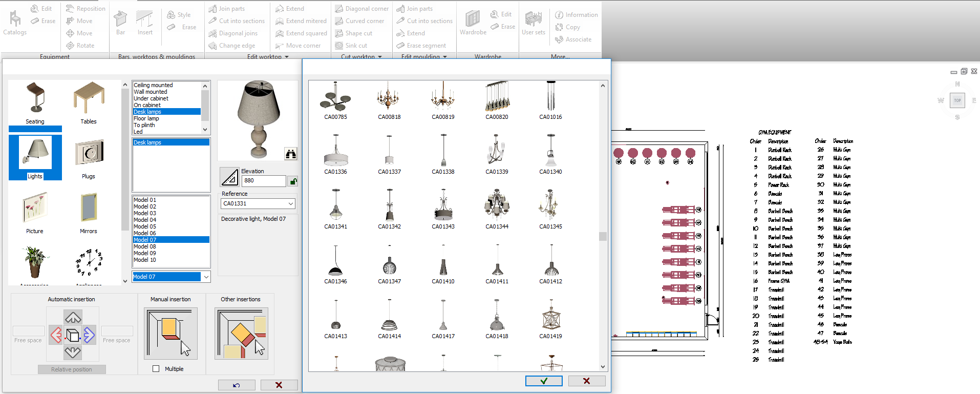Click automatic insertion down arrow
This screenshot has width=980, height=394.
tap(73, 352)
